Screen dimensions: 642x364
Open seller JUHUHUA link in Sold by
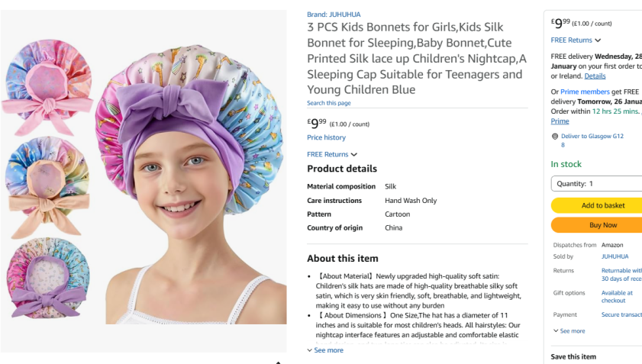(x=615, y=256)
